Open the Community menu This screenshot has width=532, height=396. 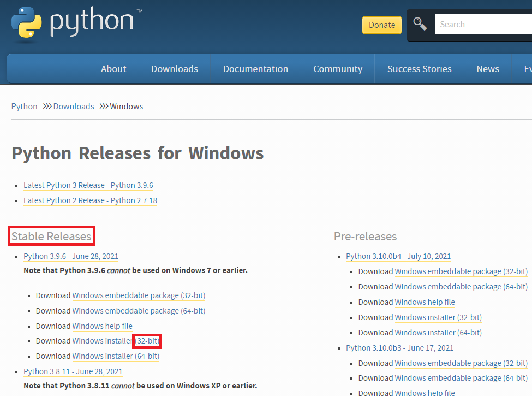pyautogui.click(x=338, y=69)
